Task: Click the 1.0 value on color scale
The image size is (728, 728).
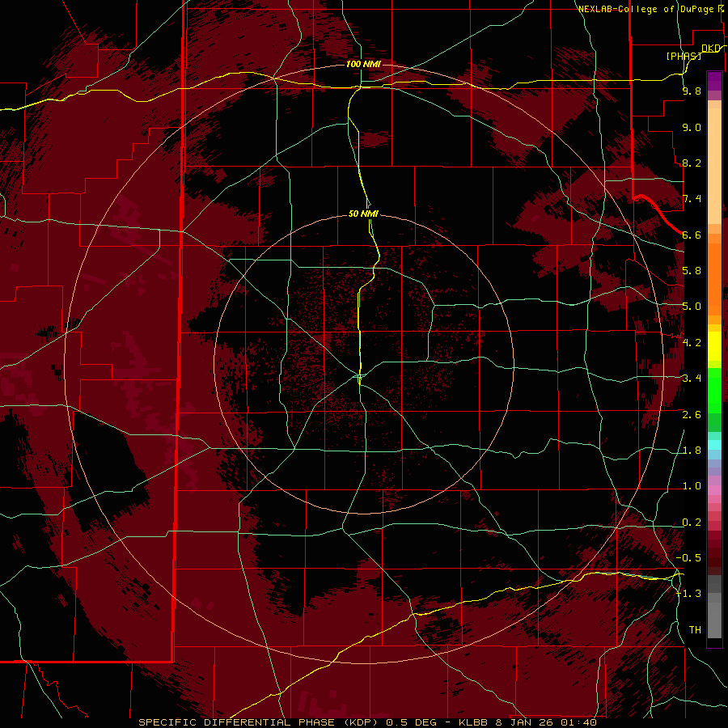Action: (692, 485)
